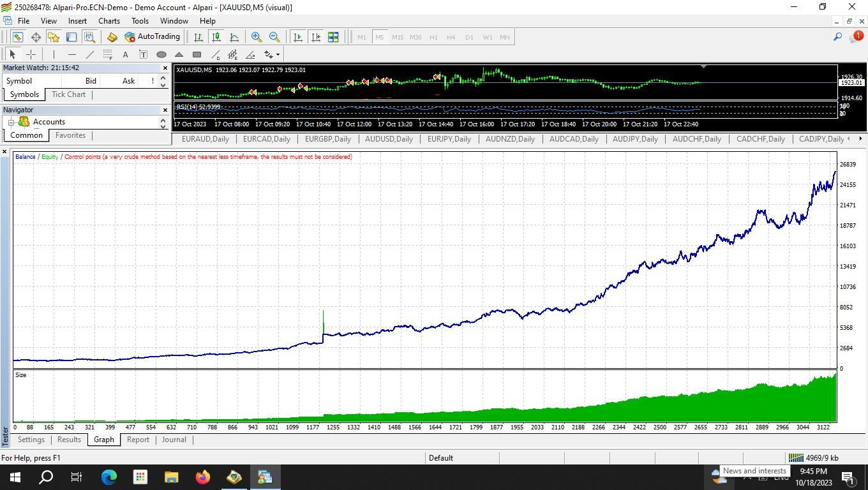Open the Data Window crosshair icon

click(36, 37)
